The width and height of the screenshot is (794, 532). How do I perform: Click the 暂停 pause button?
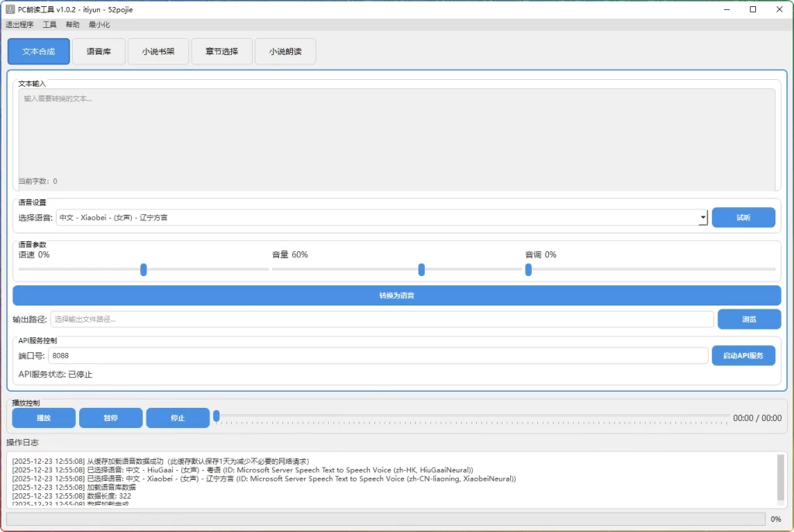111,417
